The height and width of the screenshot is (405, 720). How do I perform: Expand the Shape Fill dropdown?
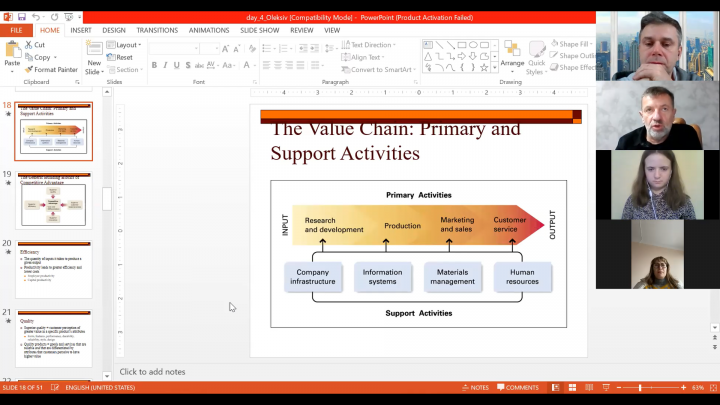point(573,44)
